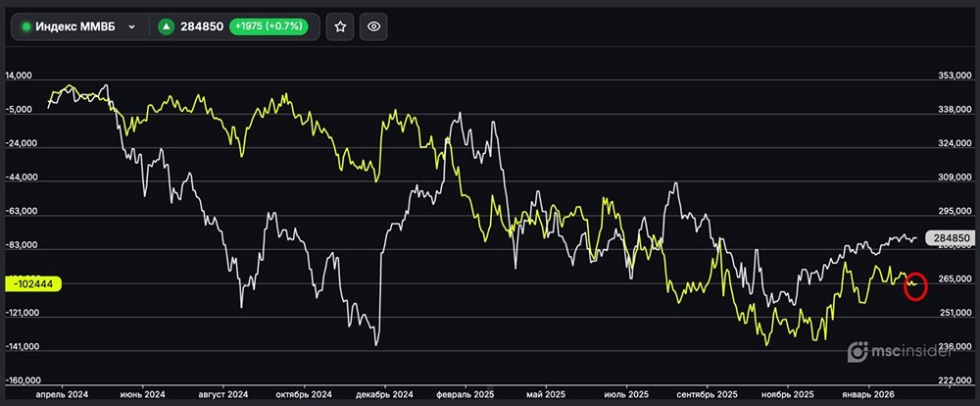Click the green up-arrow triangle icon
The image size is (980, 406).
coord(166,27)
